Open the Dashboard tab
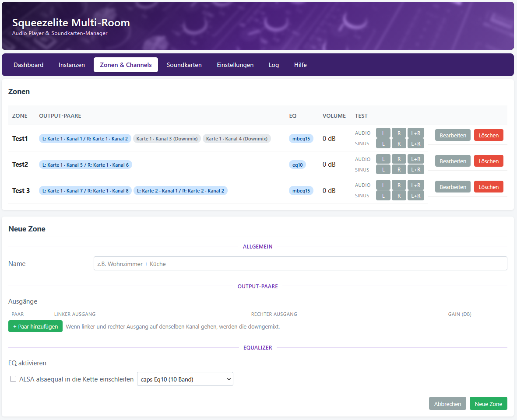Viewport: 517px width, 420px height. click(28, 65)
